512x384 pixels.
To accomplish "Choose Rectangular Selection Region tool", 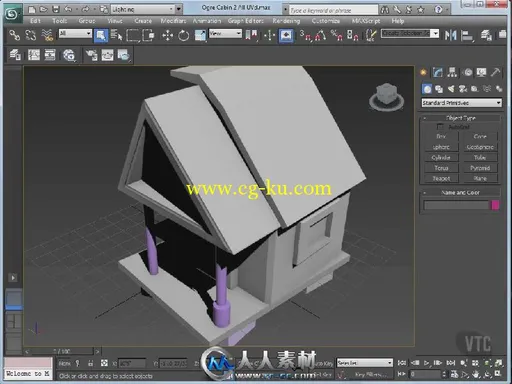I will pos(133,35).
